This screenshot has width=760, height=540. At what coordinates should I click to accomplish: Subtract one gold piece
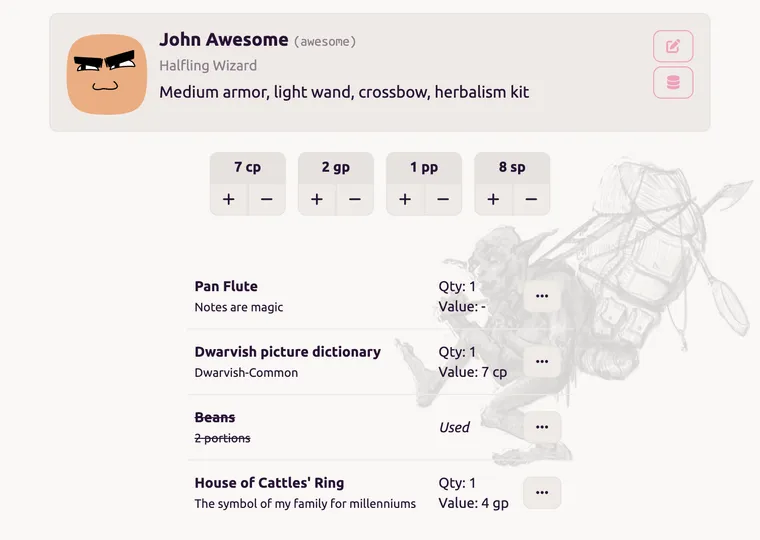(x=355, y=199)
